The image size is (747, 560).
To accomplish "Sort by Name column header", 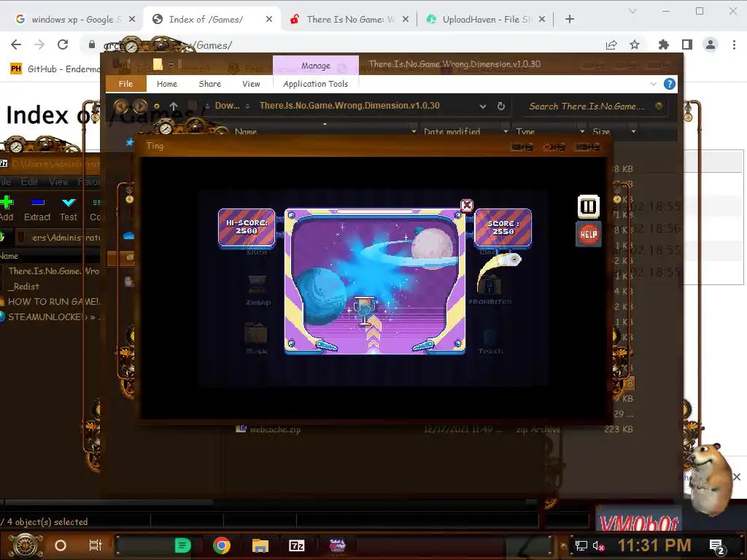I will pyautogui.click(x=246, y=131).
